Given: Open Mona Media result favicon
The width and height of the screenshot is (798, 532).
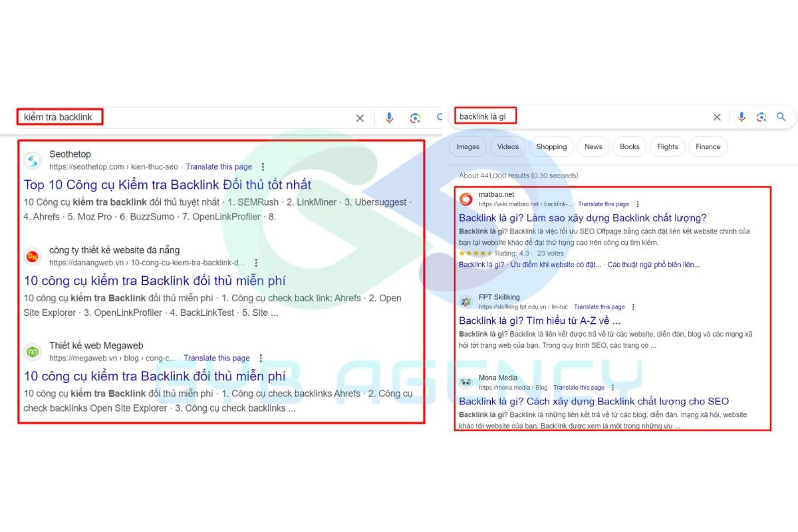Looking at the screenshot, I should coord(466,382).
